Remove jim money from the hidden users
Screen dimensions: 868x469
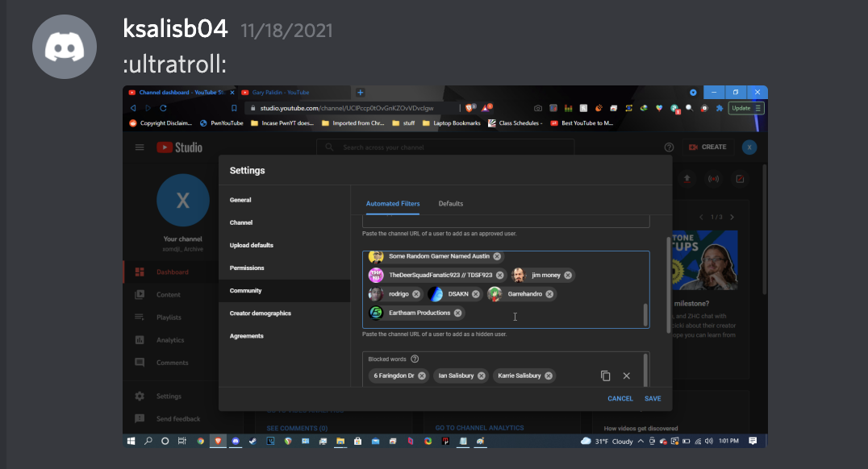point(568,275)
